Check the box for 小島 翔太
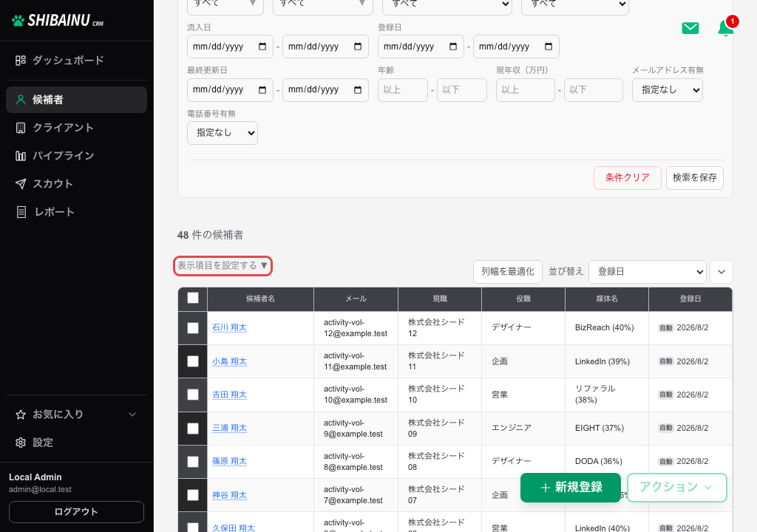Viewport: 757px width, 532px height. [193, 361]
